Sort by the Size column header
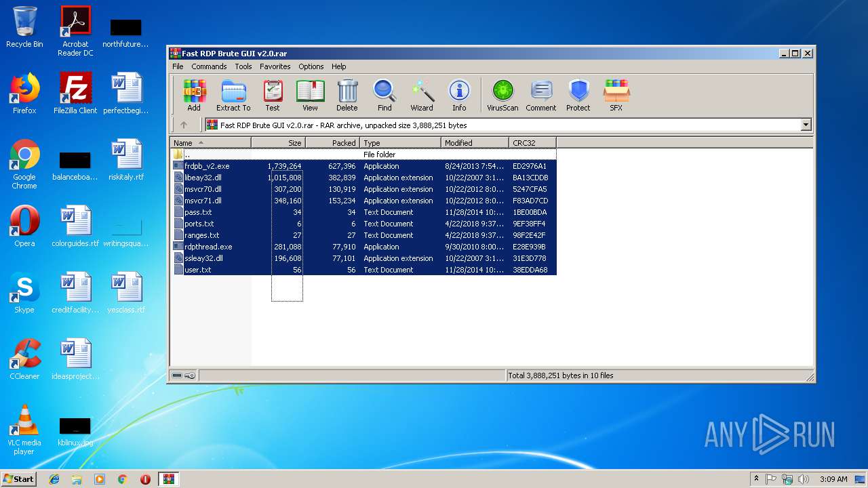The height and width of the screenshot is (488, 868). 279,143
